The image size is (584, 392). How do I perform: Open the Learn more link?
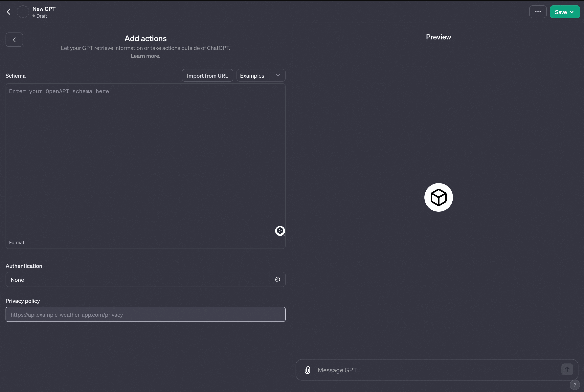[146, 56]
